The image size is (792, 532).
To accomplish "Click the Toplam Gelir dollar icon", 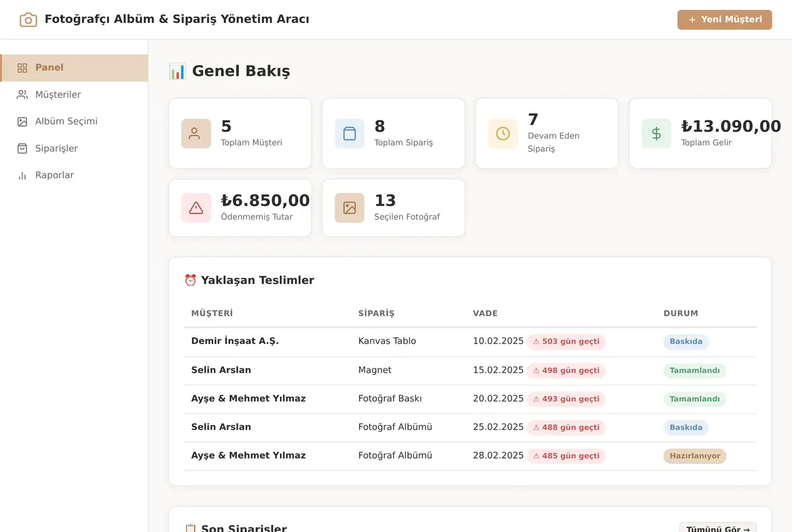I will click(657, 133).
